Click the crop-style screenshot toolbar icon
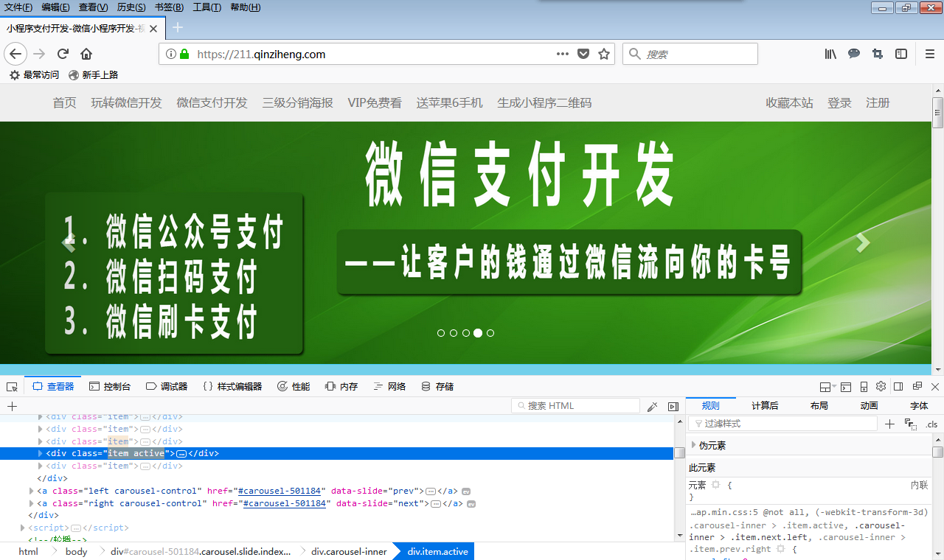Screen dimensions: 944x560 pos(877,54)
